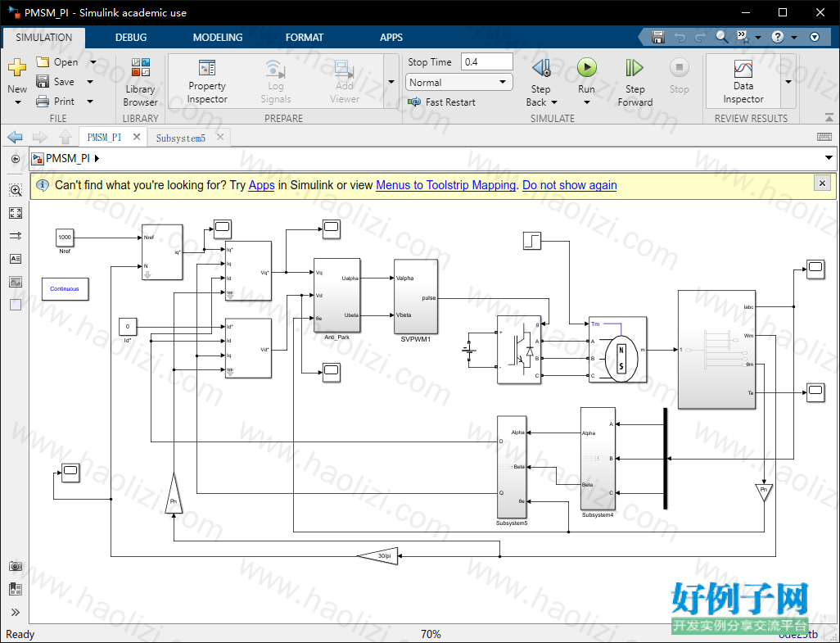840x643 pixels.
Task: Select the Anti_Park block
Action: click(x=337, y=295)
